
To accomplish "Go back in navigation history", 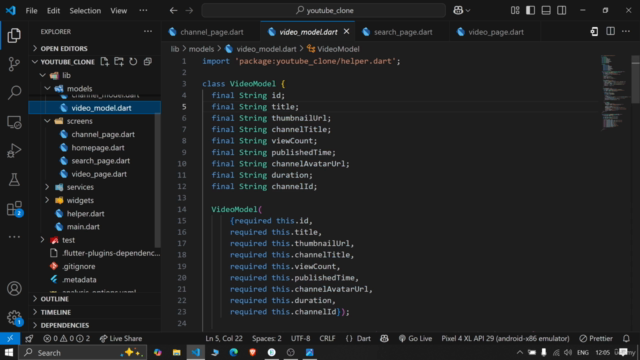I will point(173,11).
